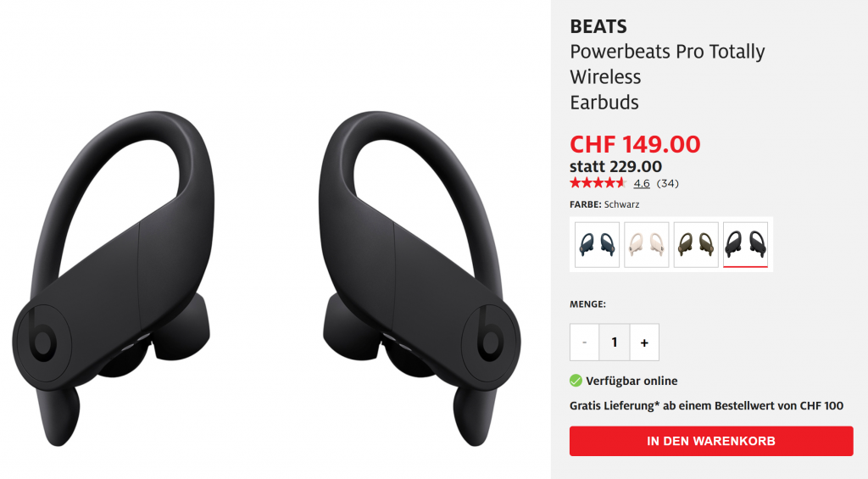Open the 4.6 rating link

click(642, 183)
